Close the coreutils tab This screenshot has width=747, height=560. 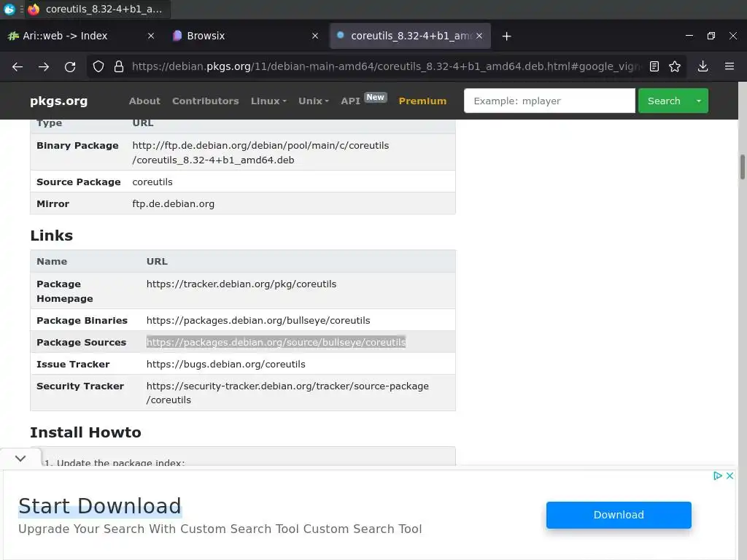point(479,36)
